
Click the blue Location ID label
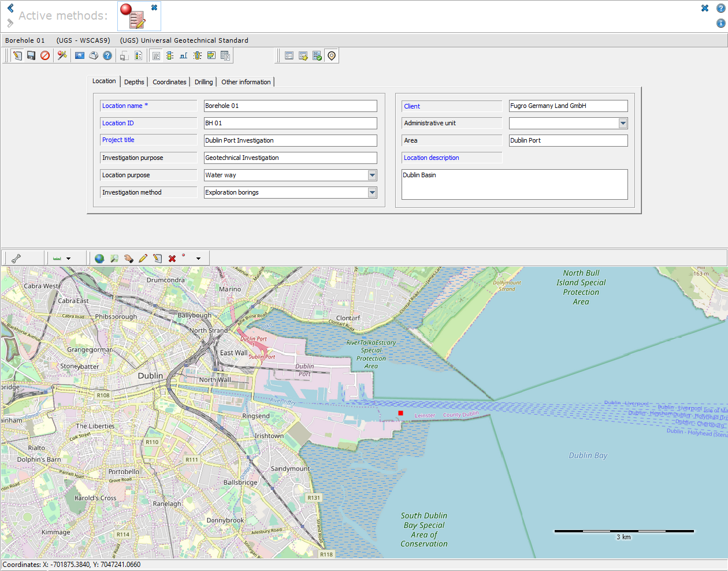click(x=118, y=123)
